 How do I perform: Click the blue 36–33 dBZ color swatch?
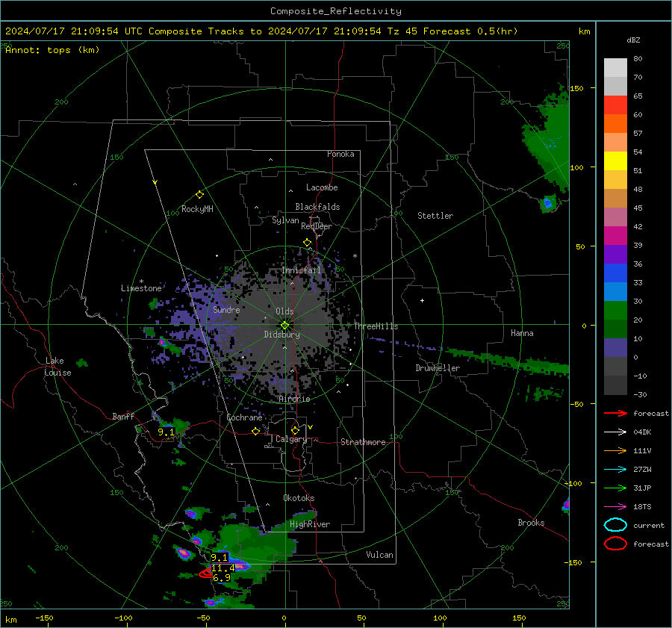615,273
